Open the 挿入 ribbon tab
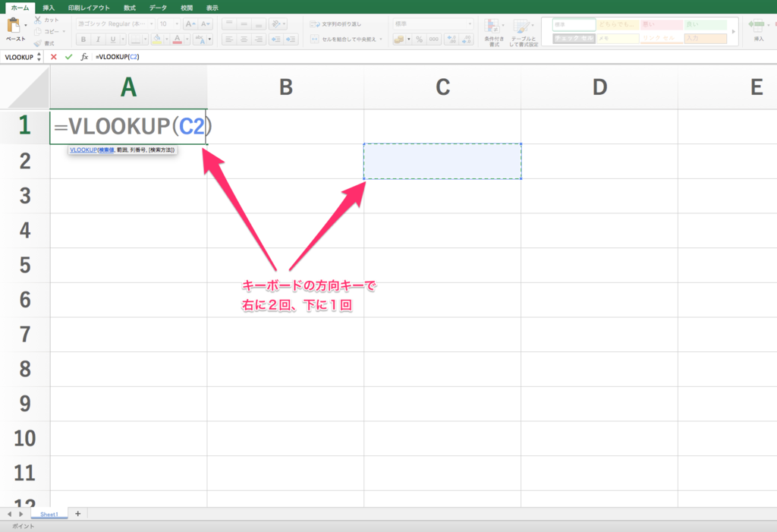The image size is (777, 532). 49,8
